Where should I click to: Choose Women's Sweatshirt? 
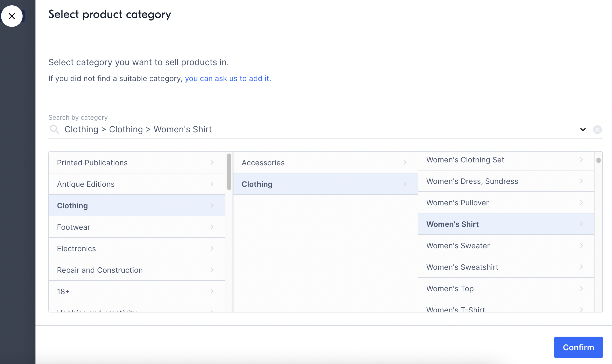506,267
